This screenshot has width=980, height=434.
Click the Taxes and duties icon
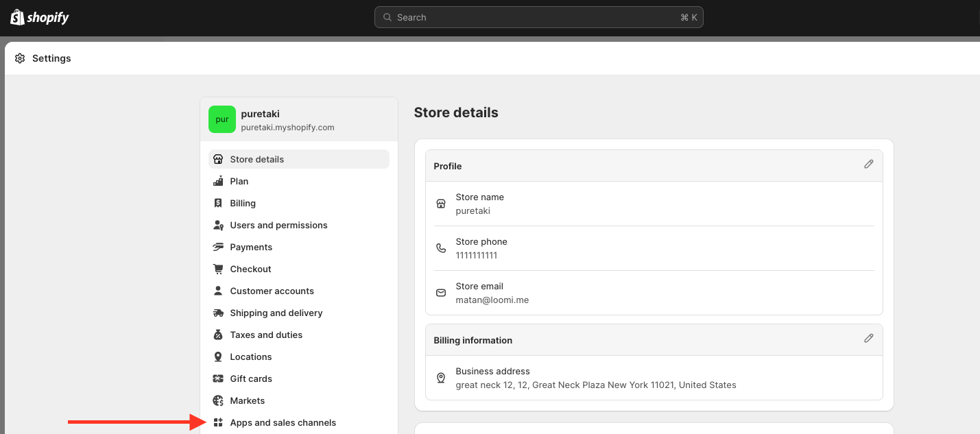pos(218,335)
